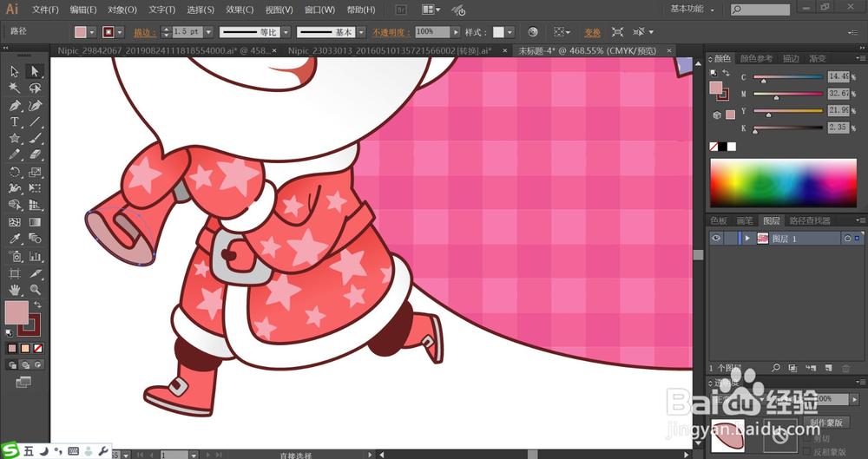
Task: Select the black arrow Selection tool
Action: pos(15,71)
